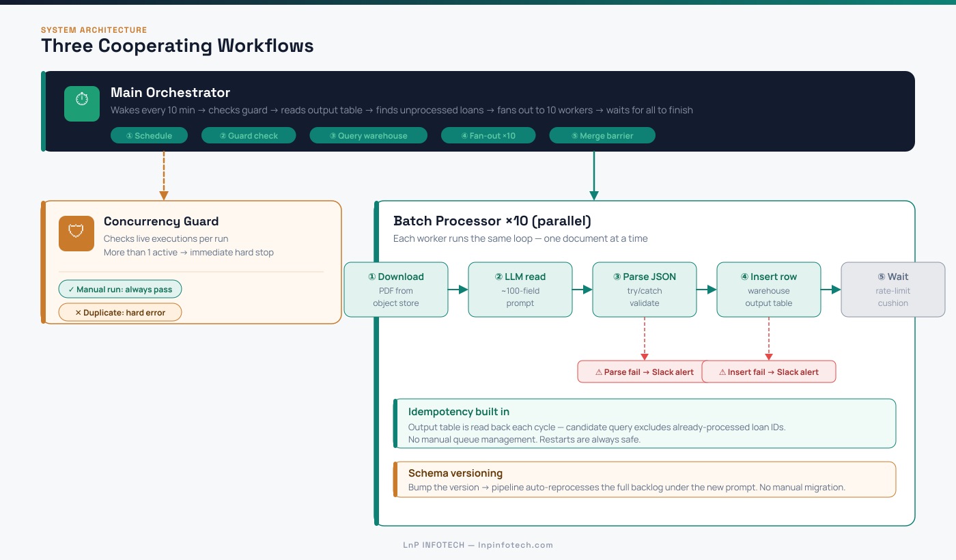The image size is (956, 560).
Task: Click the Insert fail Slack alert box
Action: pyautogui.click(x=769, y=372)
